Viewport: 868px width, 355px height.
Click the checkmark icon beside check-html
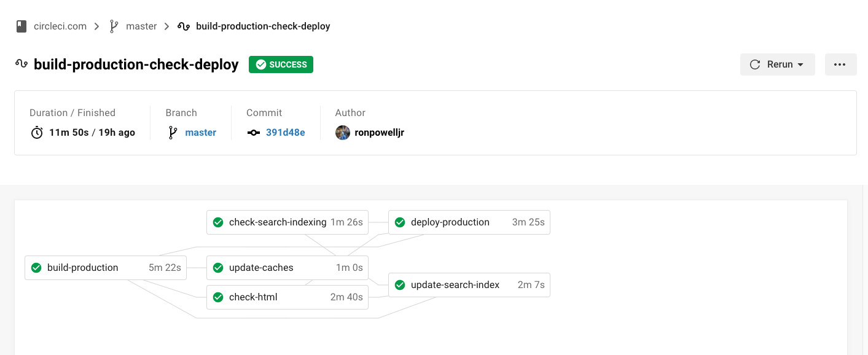pos(217,297)
